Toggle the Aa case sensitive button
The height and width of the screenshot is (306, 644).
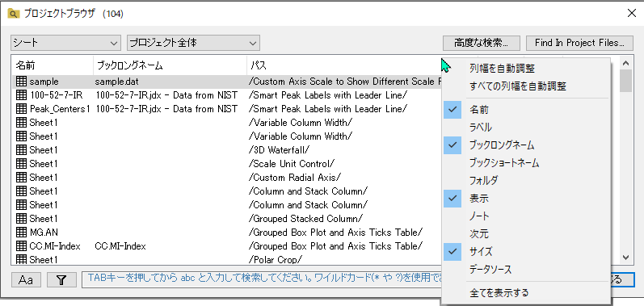coord(26,280)
